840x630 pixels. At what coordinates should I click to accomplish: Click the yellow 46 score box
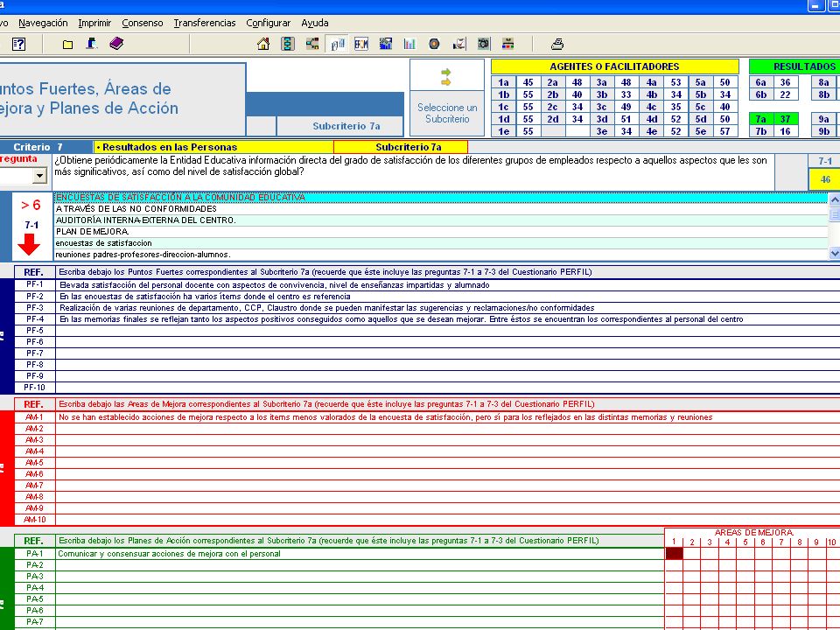point(825,179)
